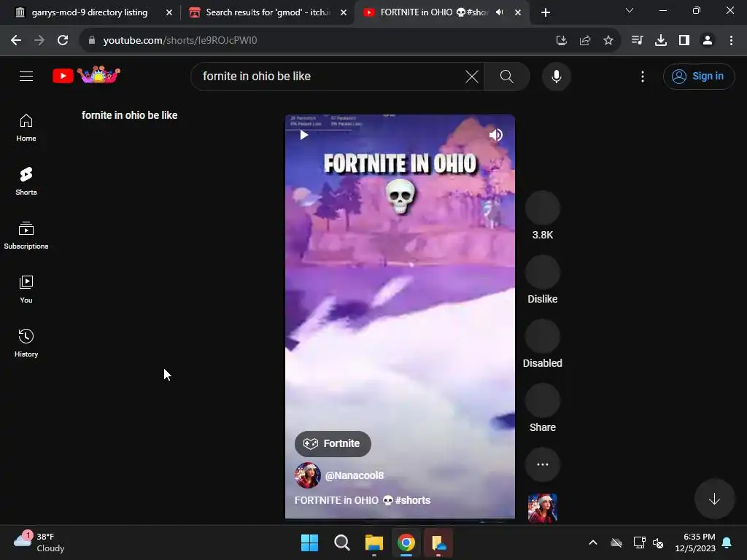The width and height of the screenshot is (747, 560).
Task: Open the sound thumbnail below the ellipsis
Action: click(x=542, y=508)
